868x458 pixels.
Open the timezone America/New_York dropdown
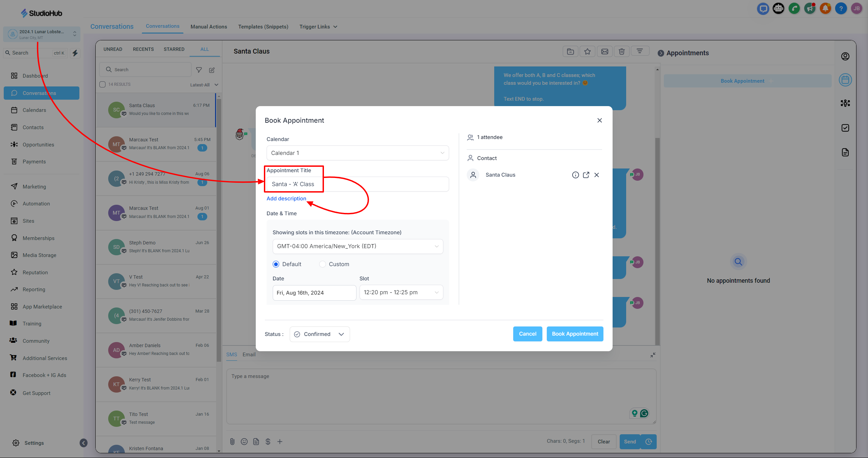(358, 246)
